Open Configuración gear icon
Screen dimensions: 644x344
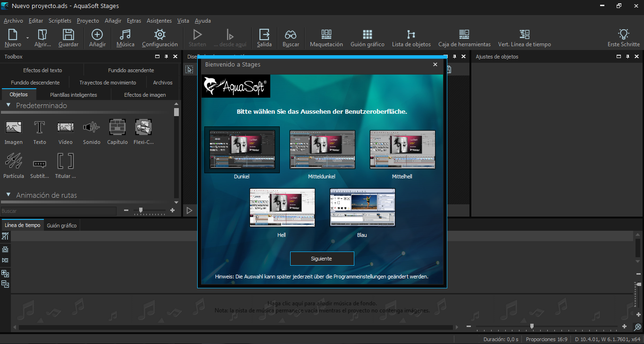pos(160,34)
